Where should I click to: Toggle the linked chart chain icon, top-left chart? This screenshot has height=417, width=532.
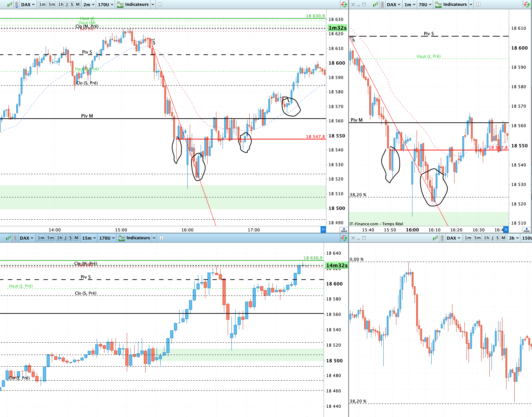click(x=17, y=4)
